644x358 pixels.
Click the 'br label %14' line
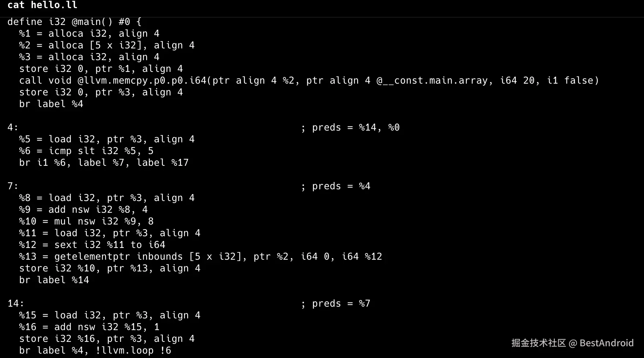[54, 280]
